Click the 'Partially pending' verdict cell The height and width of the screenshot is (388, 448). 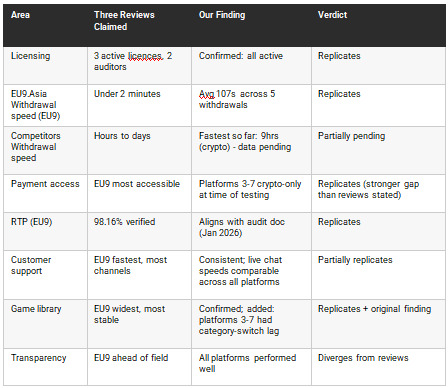point(378,150)
